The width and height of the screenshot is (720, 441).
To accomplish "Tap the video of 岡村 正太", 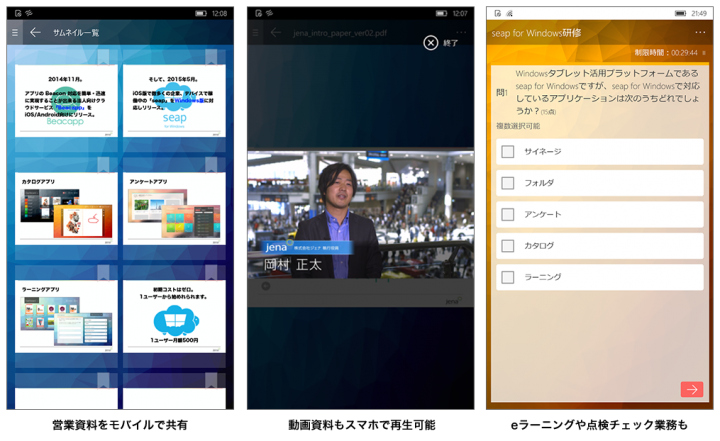I will click(x=360, y=215).
